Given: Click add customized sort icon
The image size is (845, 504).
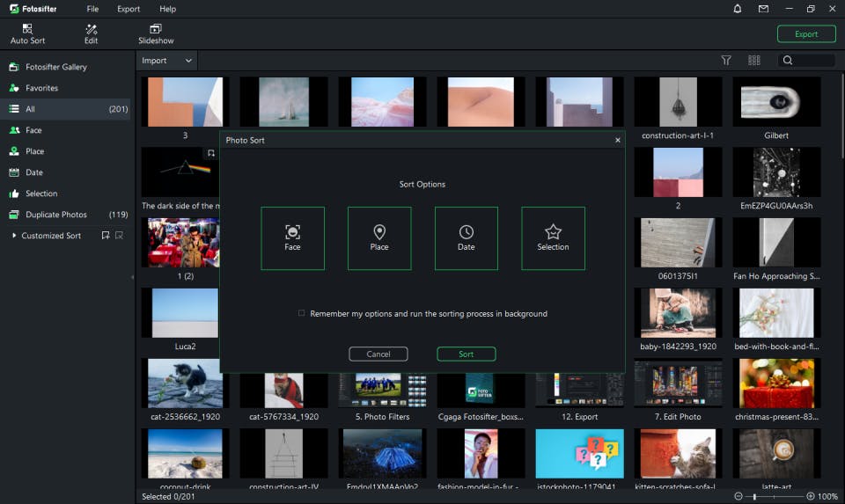Looking at the screenshot, I should tap(106, 236).
